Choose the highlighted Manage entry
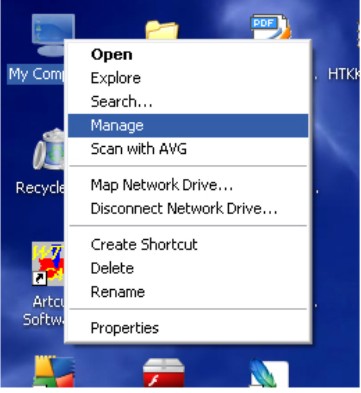Viewport: 361px width, 393px height. [188, 126]
